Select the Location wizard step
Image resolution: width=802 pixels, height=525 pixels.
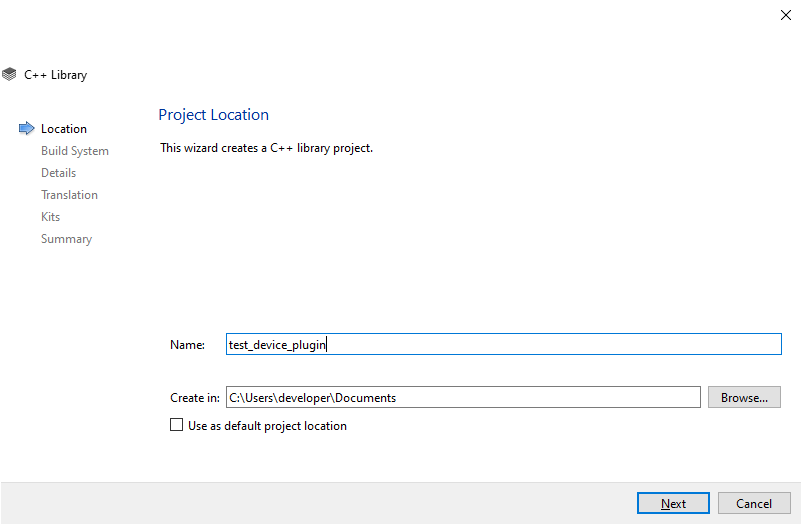(x=64, y=129)
